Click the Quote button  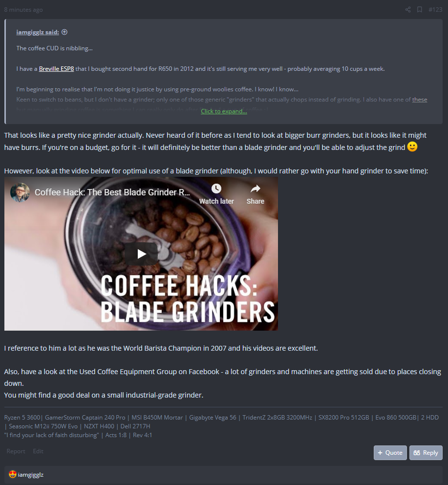(390, 453)
